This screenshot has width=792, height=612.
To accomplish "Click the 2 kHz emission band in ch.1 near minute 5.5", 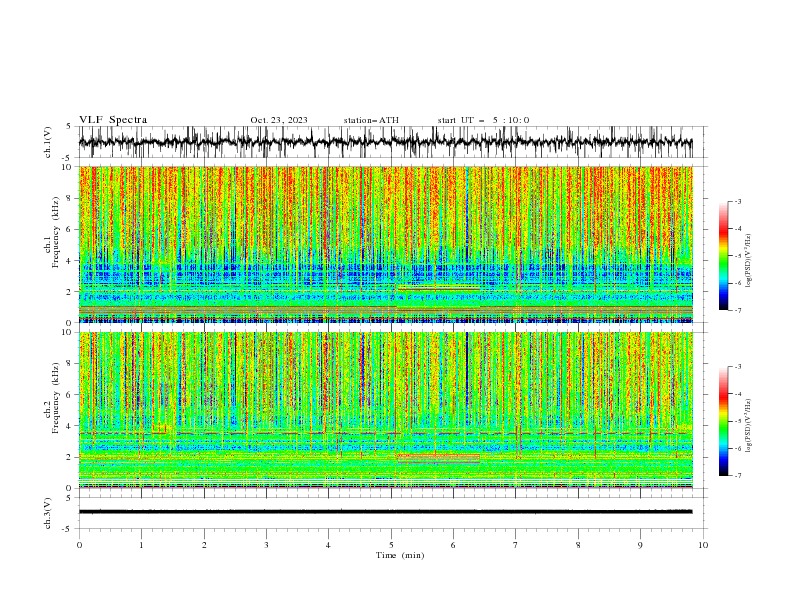I will (x=437, y=288).
